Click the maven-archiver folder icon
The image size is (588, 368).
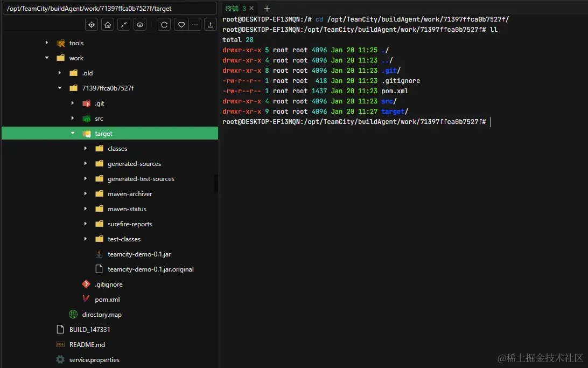(x=100, y=194)
